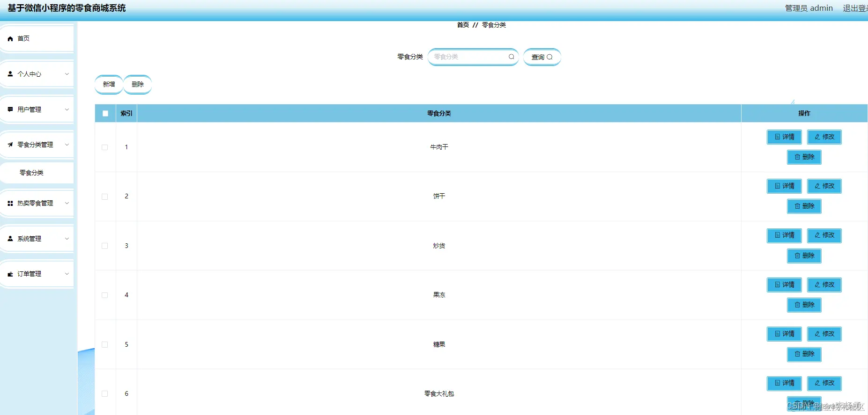
Task: Open the 热卖零食管理 sidebar menu
Action: click(x=37, y=204)
